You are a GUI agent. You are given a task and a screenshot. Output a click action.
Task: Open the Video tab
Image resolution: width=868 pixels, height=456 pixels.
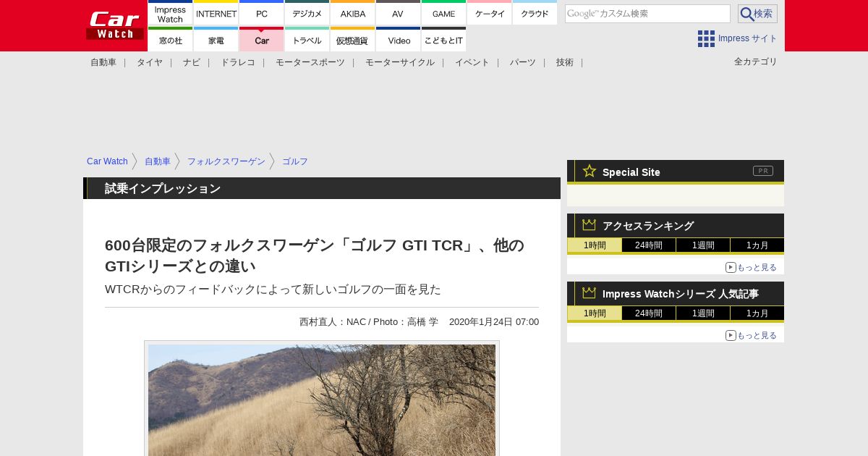coord(398,40)
